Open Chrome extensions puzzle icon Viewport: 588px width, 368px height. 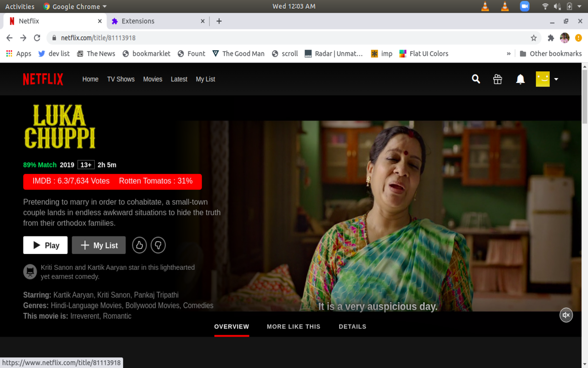click(551, 38)
